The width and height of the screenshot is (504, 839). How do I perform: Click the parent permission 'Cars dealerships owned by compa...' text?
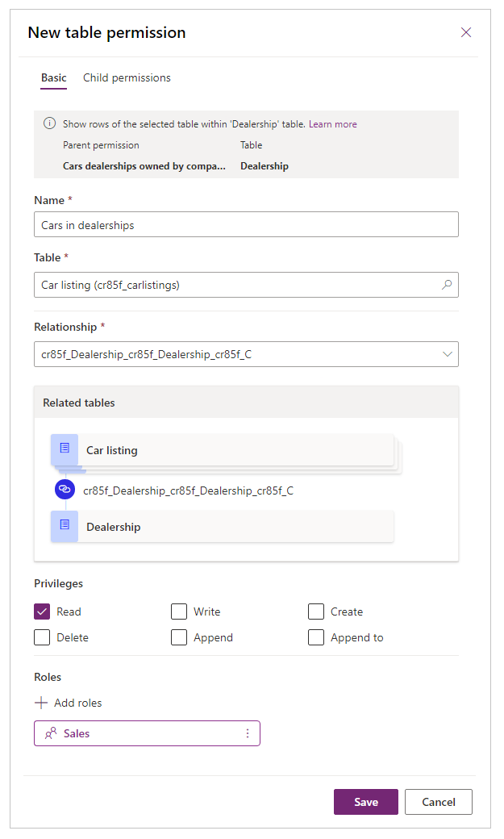[144, 166]
